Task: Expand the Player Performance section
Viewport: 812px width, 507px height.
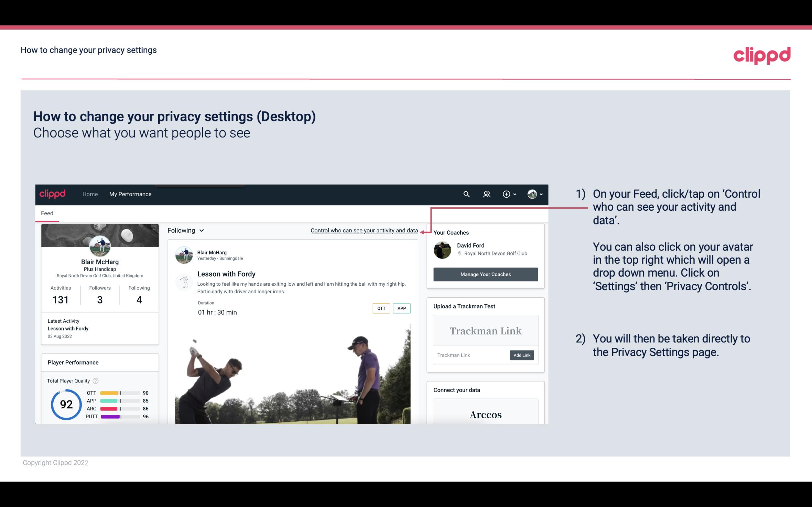Action: pyautogui.click(x=73, y=362)
